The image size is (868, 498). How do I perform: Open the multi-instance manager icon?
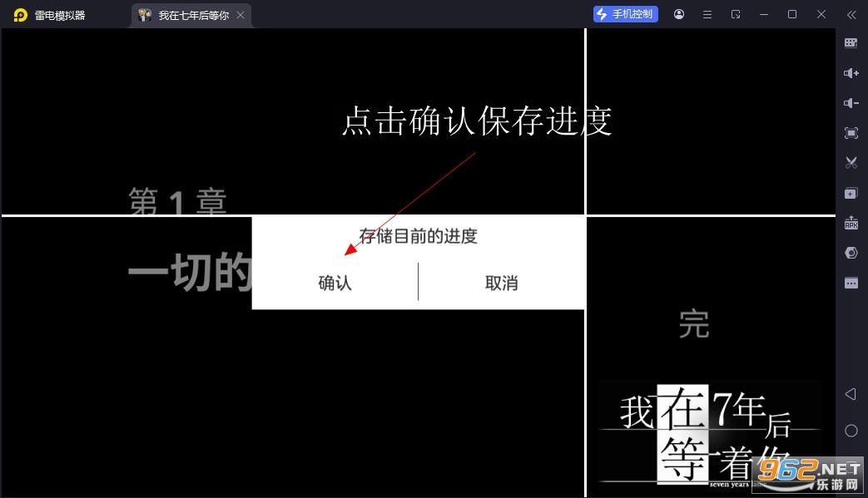click(x=851, y=193)
